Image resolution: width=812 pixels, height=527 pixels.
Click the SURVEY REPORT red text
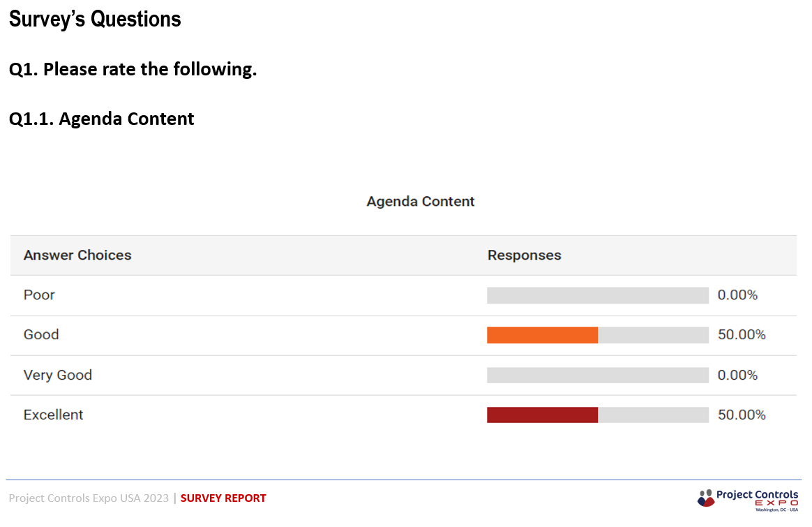223,498
